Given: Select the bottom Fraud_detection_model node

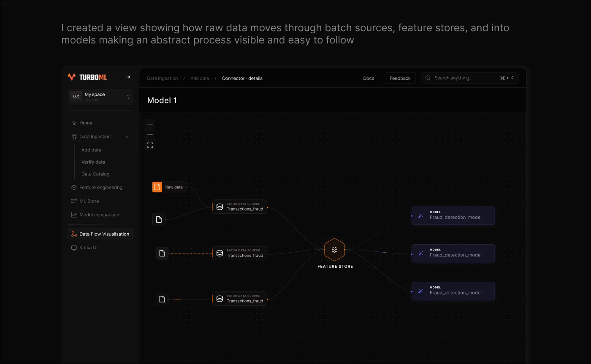Looking at the screenshot, I should [x=453, y=291].
